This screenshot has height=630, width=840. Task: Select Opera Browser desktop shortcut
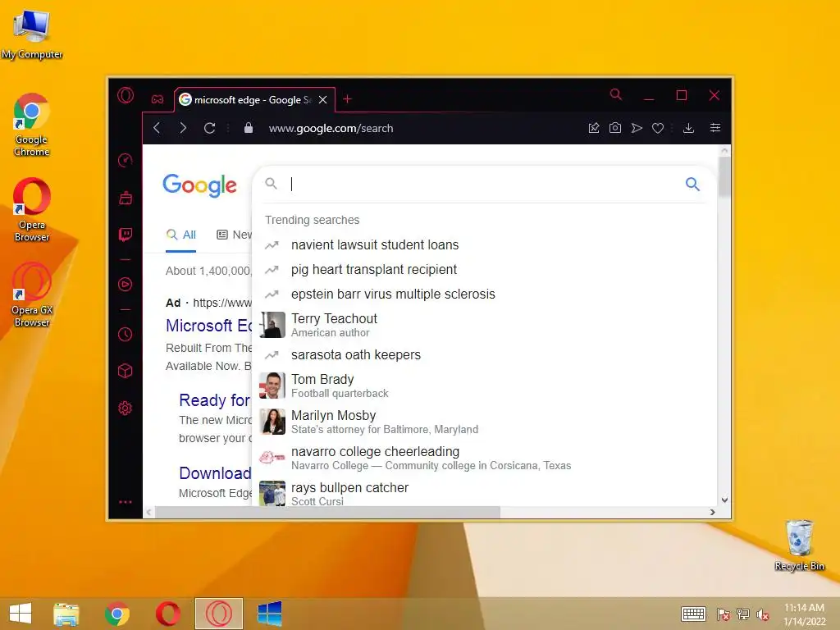[x=32, y=210]
